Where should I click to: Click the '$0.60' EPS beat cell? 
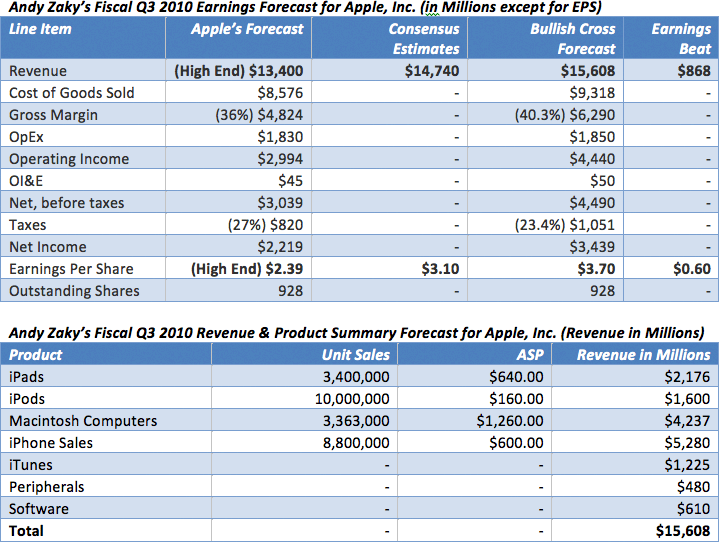pyautogui.click(x=692, y=269)
